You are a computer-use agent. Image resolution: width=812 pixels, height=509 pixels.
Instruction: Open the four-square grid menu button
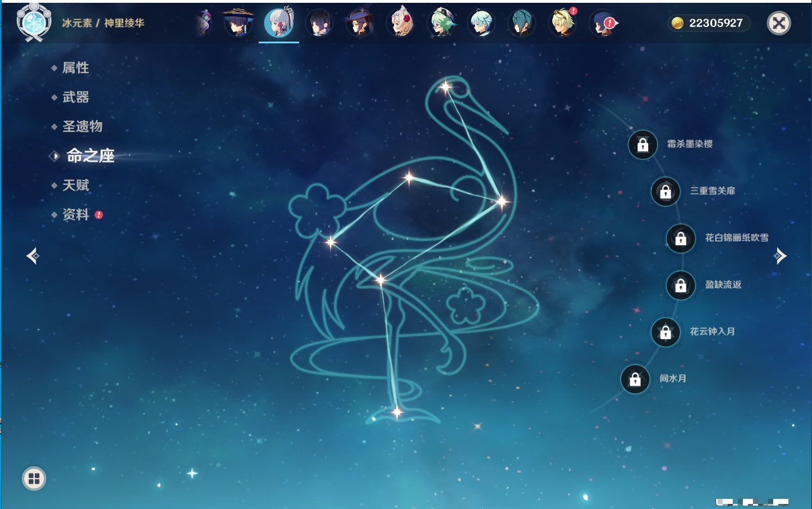[34, 479]
